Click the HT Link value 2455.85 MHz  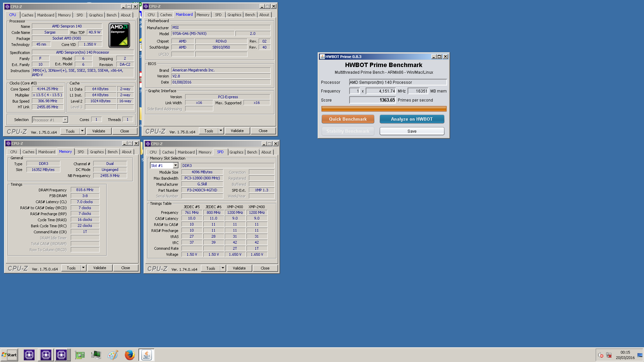click(48, 107)
